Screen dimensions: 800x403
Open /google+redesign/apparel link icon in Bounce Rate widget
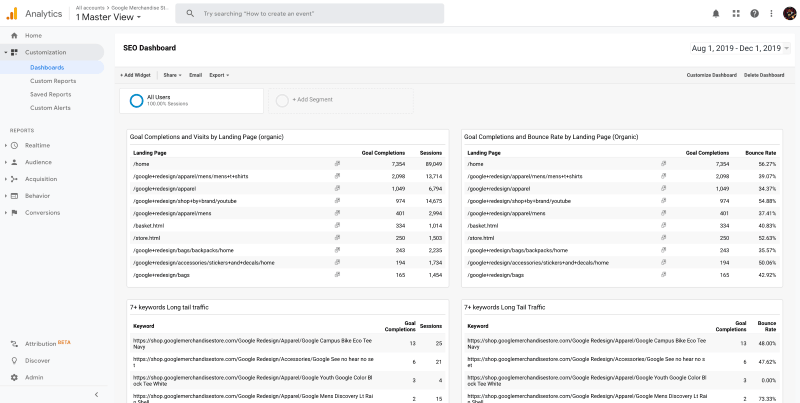(x=663, y=188)
